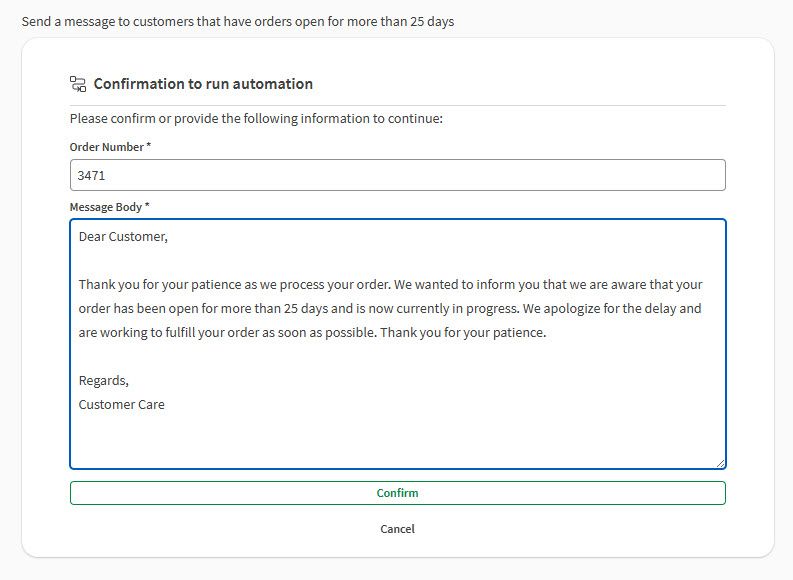Image resolution: width=793 pixels, height=580 pixels.
Task: Click the 'Dear Customer,' line in message
Action: [x=123, y=237]
